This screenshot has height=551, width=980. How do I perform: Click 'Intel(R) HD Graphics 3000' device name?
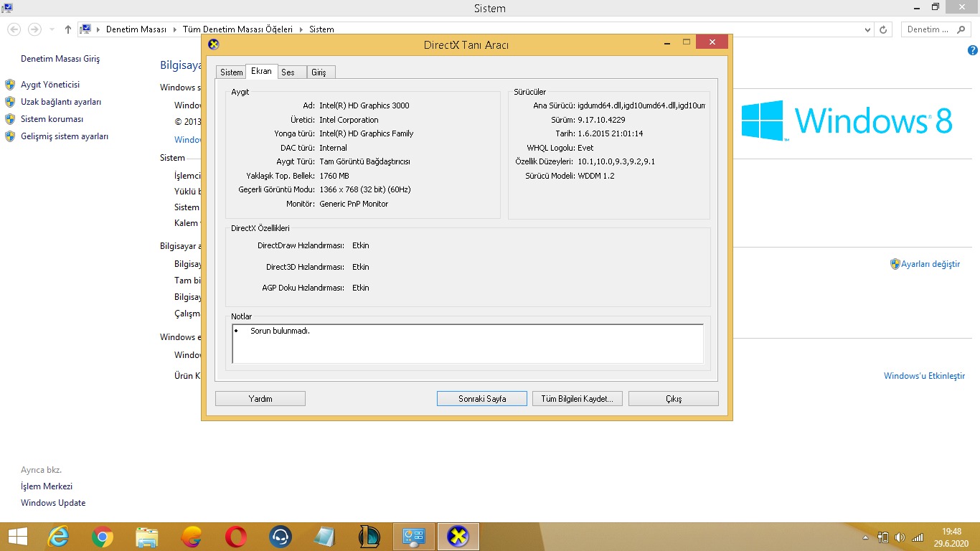[364, 105]
